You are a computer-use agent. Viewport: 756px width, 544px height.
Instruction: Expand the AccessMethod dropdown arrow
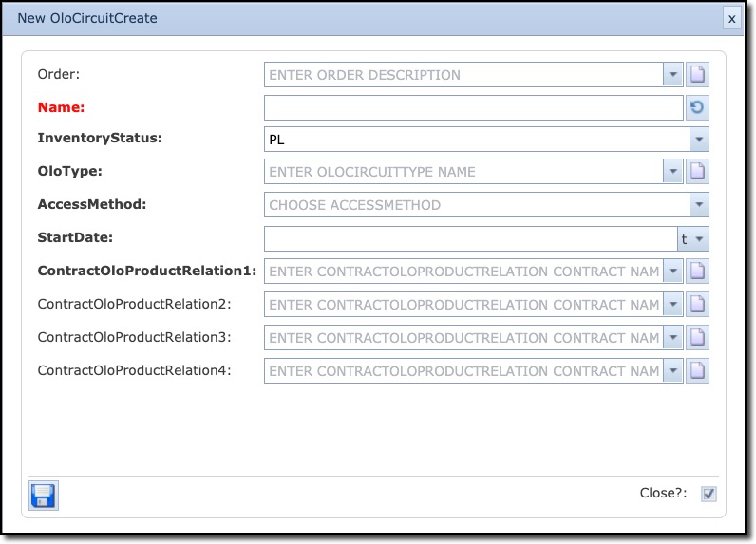[x=699, y=205]
